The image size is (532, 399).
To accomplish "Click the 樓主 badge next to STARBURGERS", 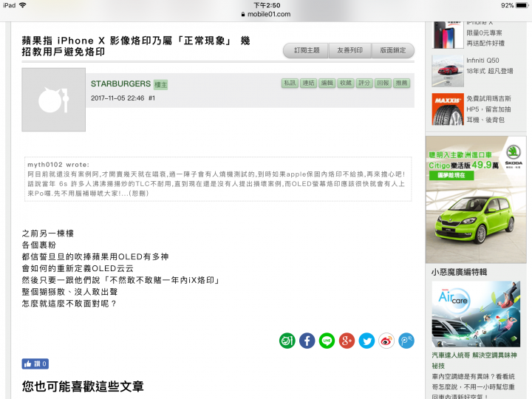I will [x=161, y=84].
